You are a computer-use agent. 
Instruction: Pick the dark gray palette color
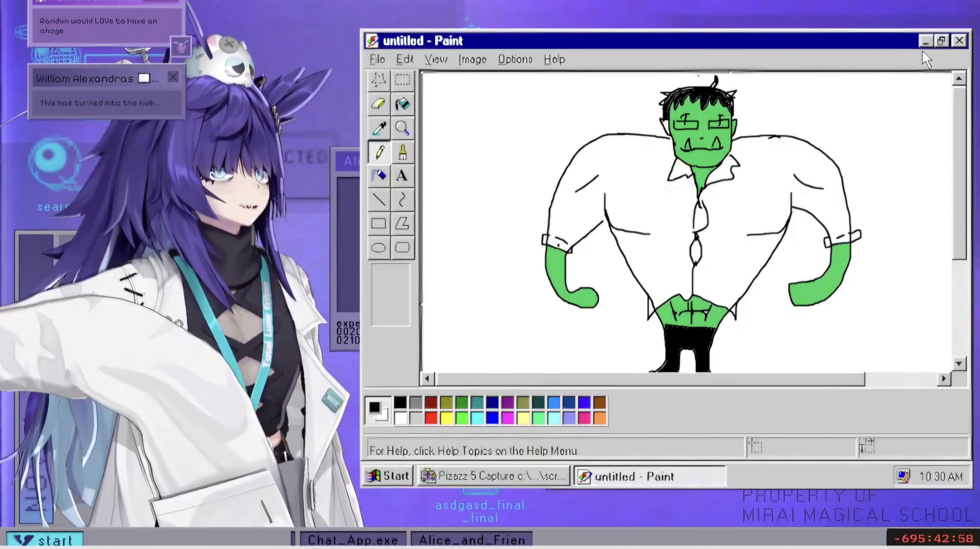click(x=416, y=402)
